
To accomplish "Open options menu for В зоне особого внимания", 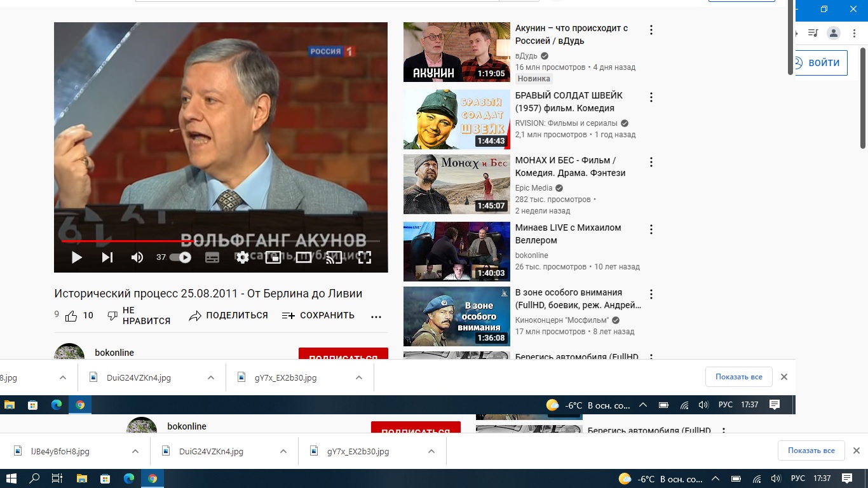I will (x=651, y=294).
